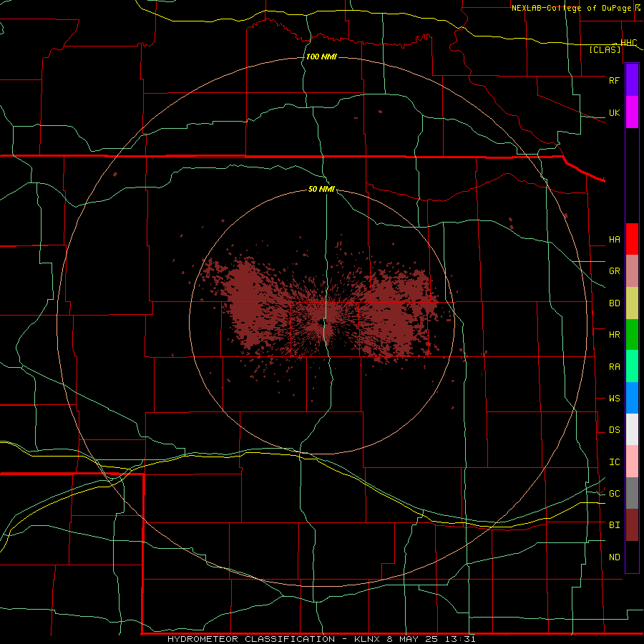
Task: Click the ND legend label
Action: point(615,557)
